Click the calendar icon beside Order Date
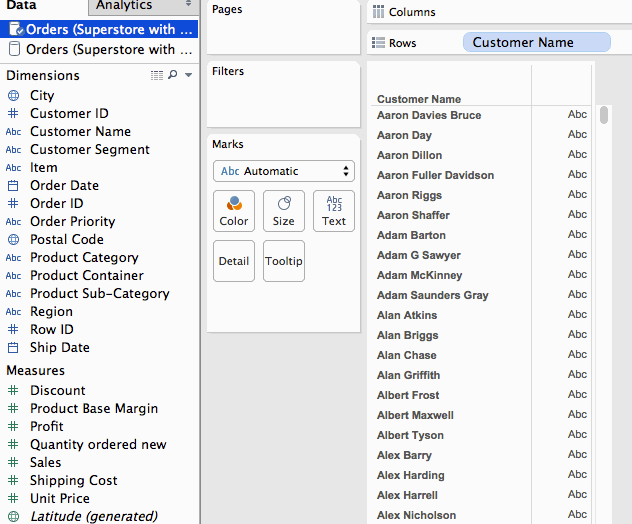This screenshot has height=524, width=632. pyautogui.click(x=13, y=186)
